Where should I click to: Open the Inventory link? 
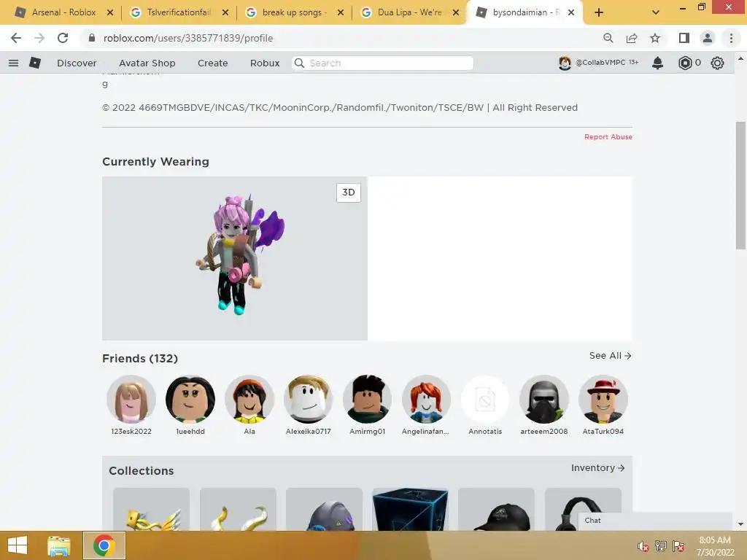point(598,468)
